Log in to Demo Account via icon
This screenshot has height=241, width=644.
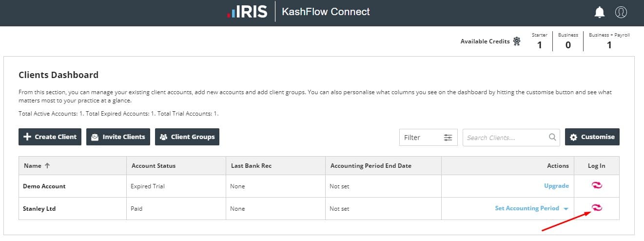coord(597,185)
